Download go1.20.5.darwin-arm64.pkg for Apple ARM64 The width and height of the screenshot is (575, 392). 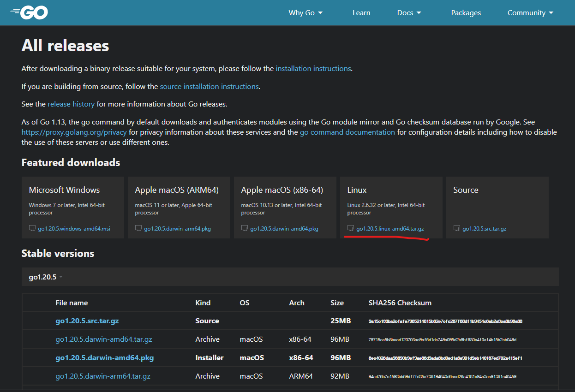[x=177, y=229]
